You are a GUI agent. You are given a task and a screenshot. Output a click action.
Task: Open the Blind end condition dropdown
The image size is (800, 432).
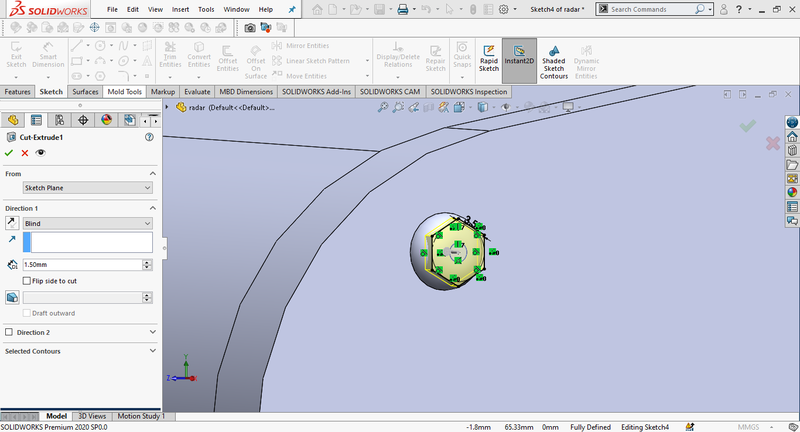point(88,223)
